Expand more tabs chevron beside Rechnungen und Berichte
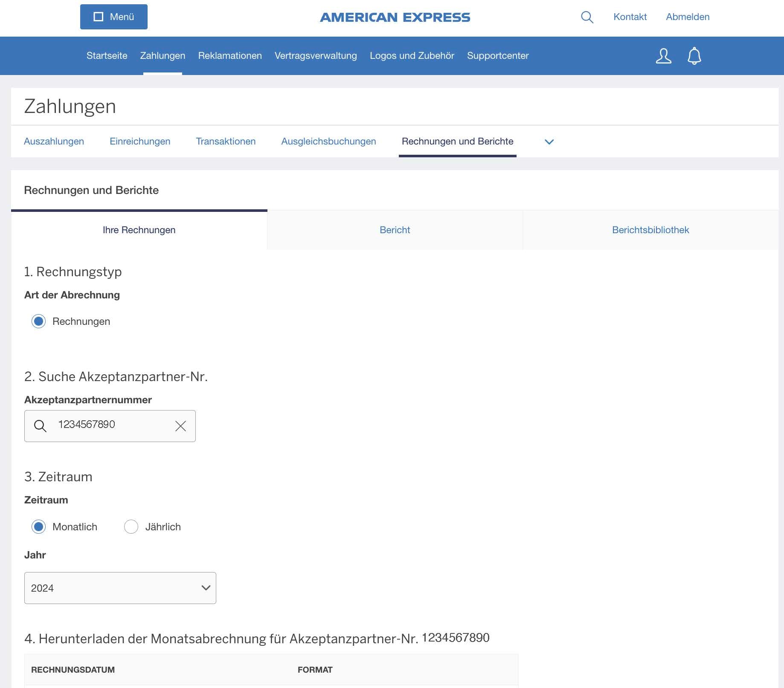 (549, 142)
